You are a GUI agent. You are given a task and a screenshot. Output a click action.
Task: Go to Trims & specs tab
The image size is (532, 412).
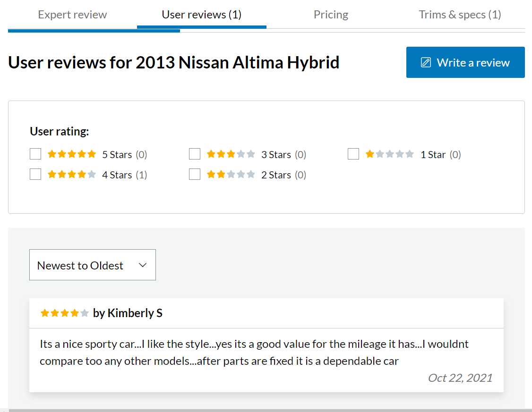click(460, 15)
